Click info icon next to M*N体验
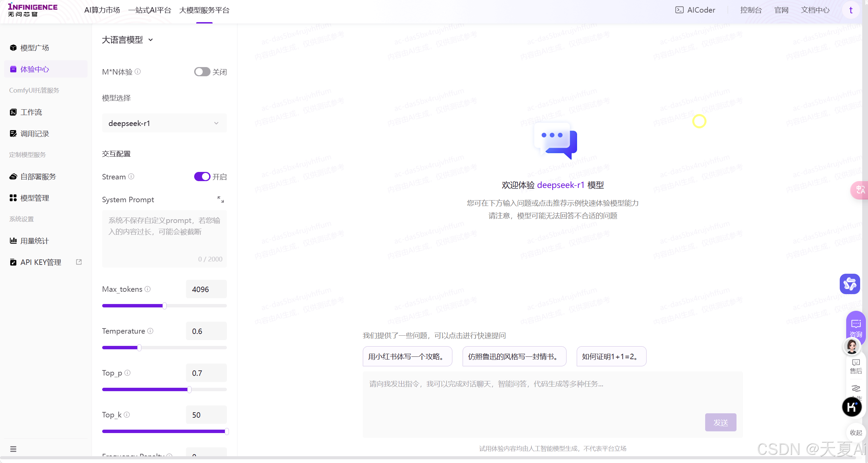868x463 pixels. pos(138,71)
